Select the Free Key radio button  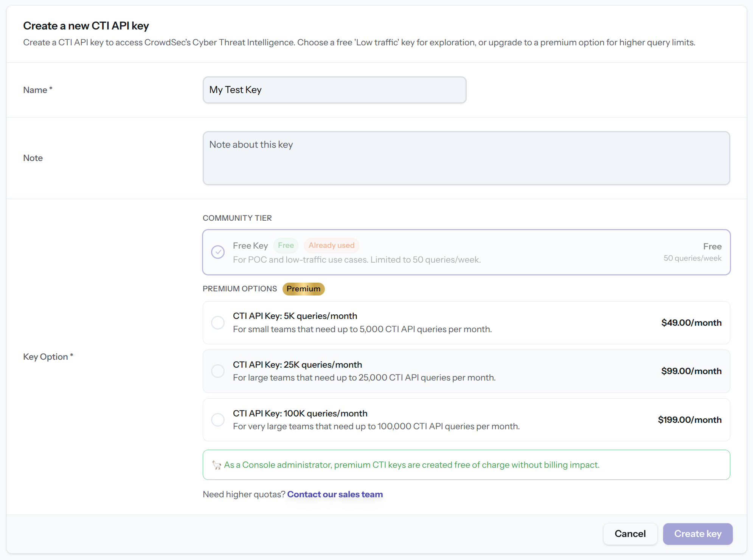pyautogui.click(x=218, y=252)
